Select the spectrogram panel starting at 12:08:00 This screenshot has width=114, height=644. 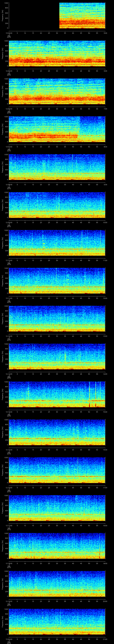pyautogui.click(x=57, y=167)
